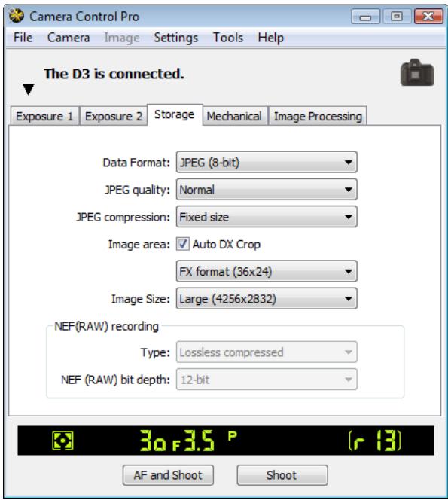Switch to the Mechanical tab
This screenshot has width=448, height=500.
click(234, 117)
